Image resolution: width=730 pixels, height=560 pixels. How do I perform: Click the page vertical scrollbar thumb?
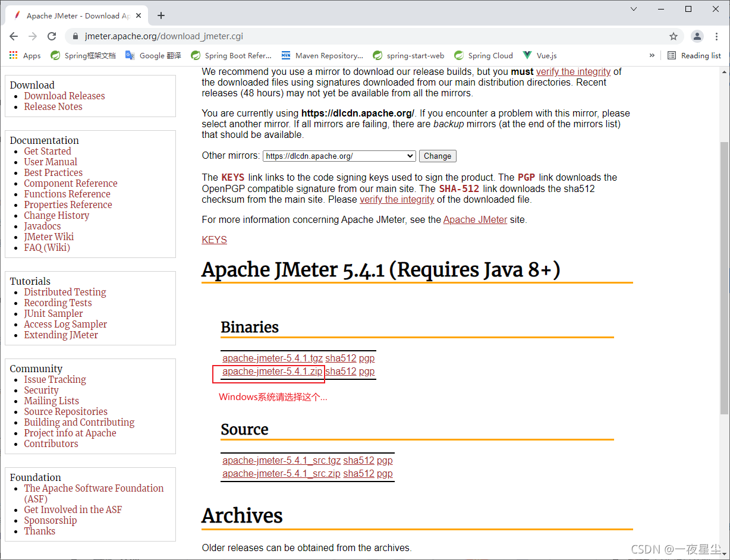pos(724,278)
